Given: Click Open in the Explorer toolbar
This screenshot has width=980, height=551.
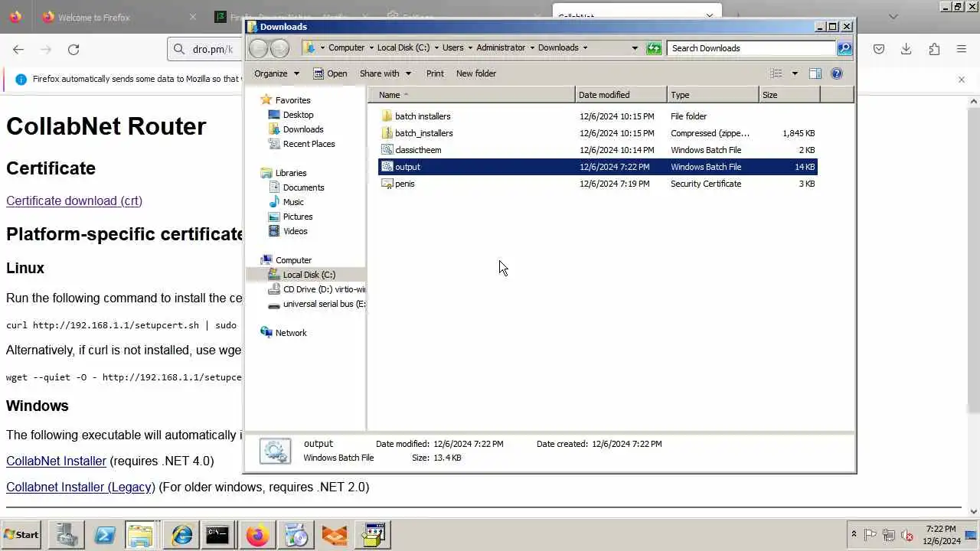Looking at the screenshot, I should (x=330, y=73).
